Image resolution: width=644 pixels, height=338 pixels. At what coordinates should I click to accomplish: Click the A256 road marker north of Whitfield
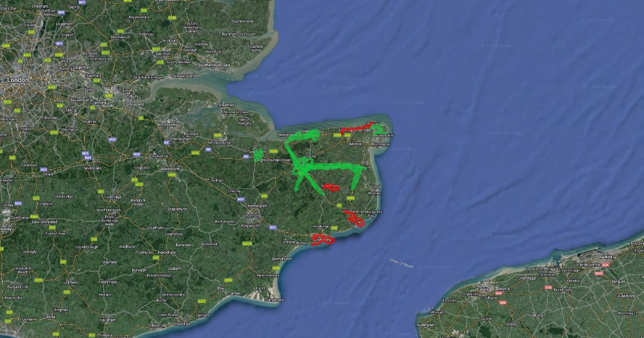click(350, 198)
